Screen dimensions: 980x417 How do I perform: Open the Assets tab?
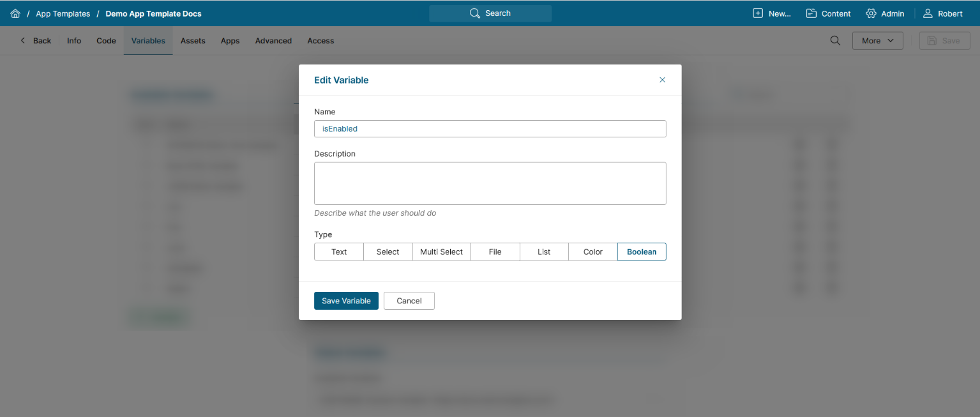tap(193, 40)
